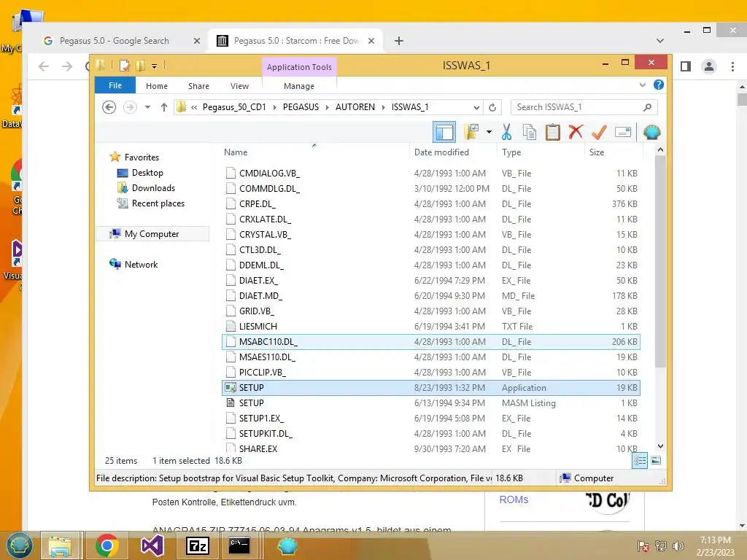This screenshot has width=747, height=560.
Task: Click the Application Tools contextual tab
Action: [299, 67]
